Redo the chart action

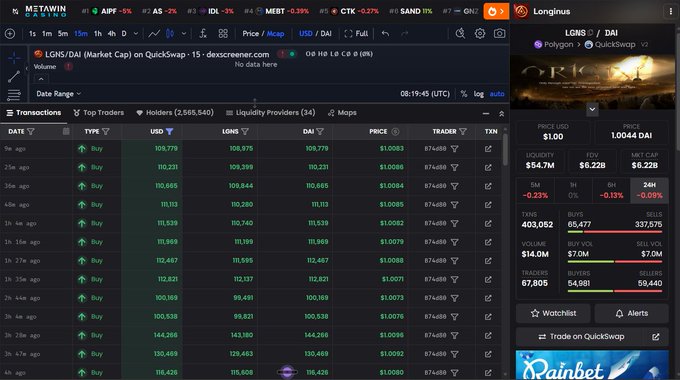click(x=404, y=33)
